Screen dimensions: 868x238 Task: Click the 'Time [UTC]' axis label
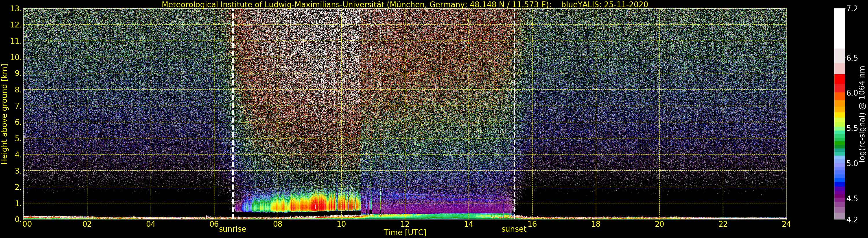tap(405, 232)
